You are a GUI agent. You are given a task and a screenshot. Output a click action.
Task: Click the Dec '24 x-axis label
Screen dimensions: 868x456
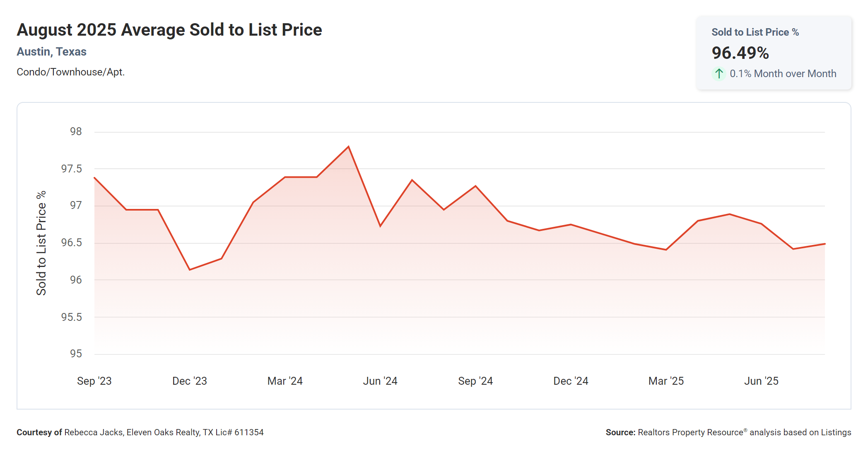571,381
